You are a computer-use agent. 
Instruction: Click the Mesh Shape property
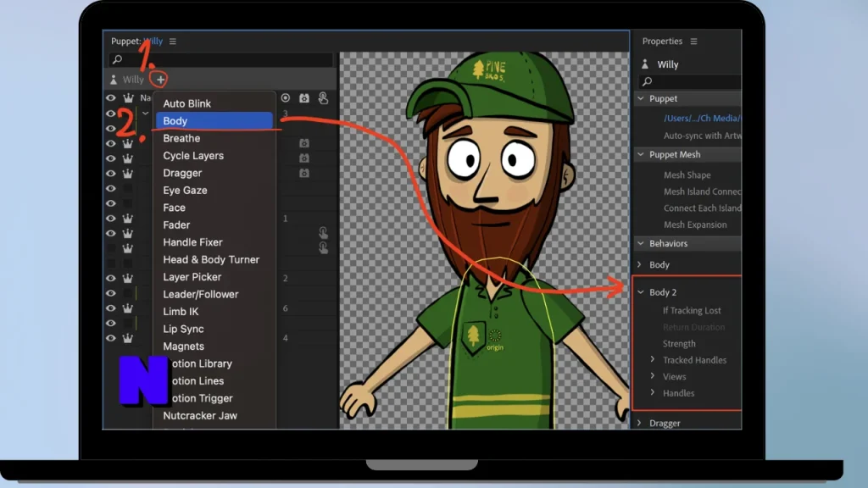[x=687, y=175]
